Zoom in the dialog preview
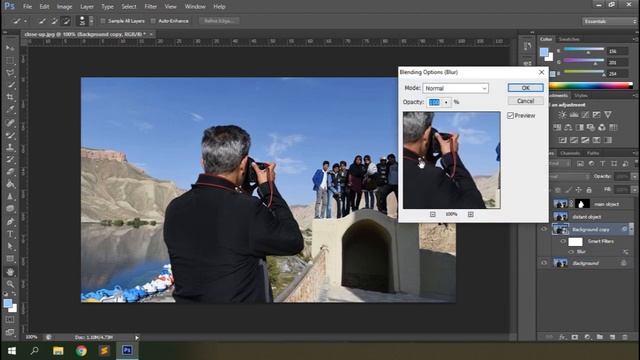640x360 pixels. [471, 214]
